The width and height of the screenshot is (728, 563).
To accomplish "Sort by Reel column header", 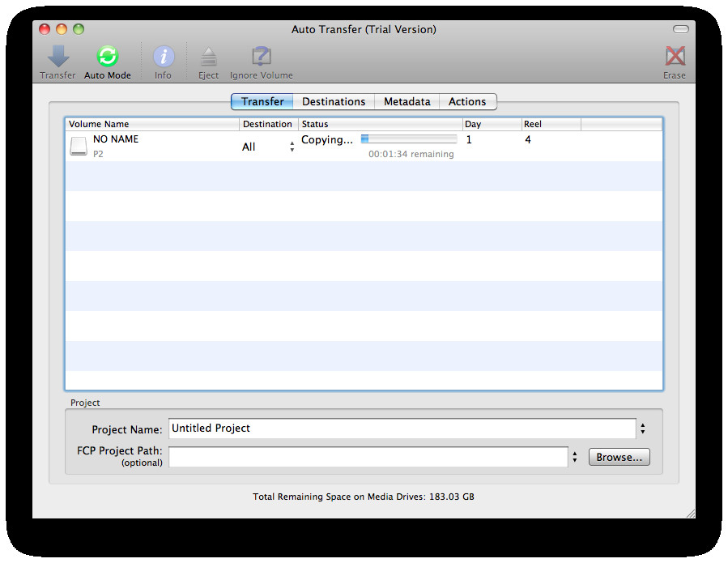I will coord(551,124).
